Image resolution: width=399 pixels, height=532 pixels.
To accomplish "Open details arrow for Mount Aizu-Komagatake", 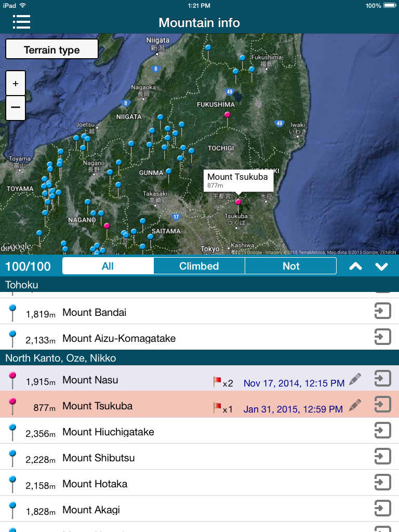I will pyautogui.click(x=383, y=337).
